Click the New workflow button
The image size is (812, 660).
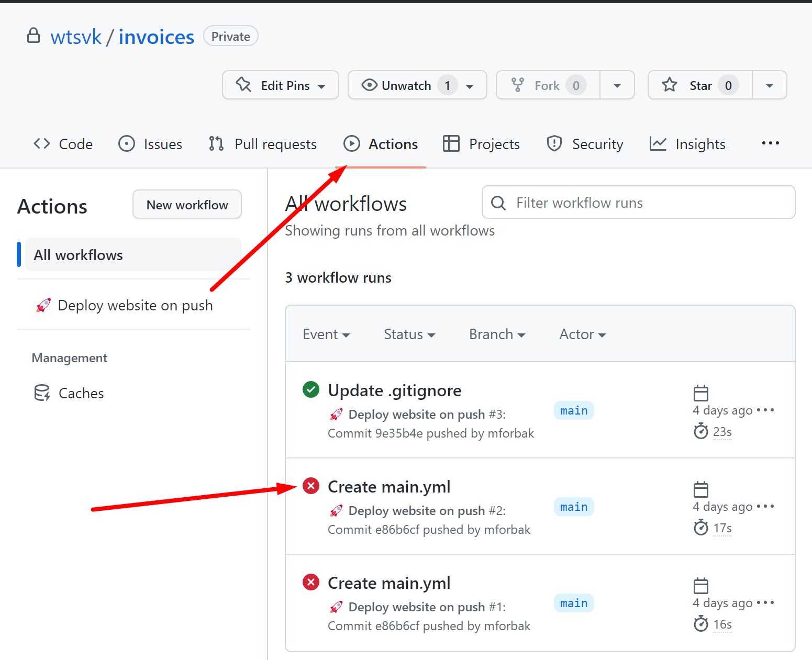click(187, 205)
